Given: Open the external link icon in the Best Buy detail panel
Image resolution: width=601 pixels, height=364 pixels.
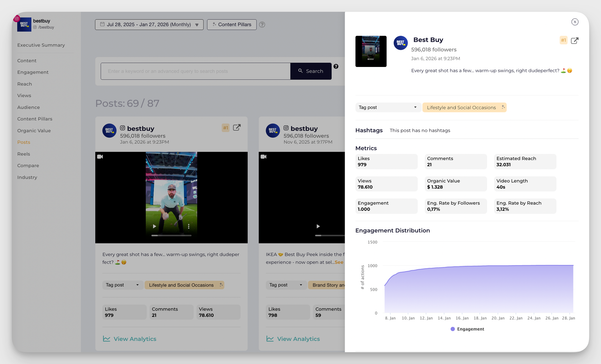Looking at the screenshot, I should pyautogui.click(x=575, y=40).
